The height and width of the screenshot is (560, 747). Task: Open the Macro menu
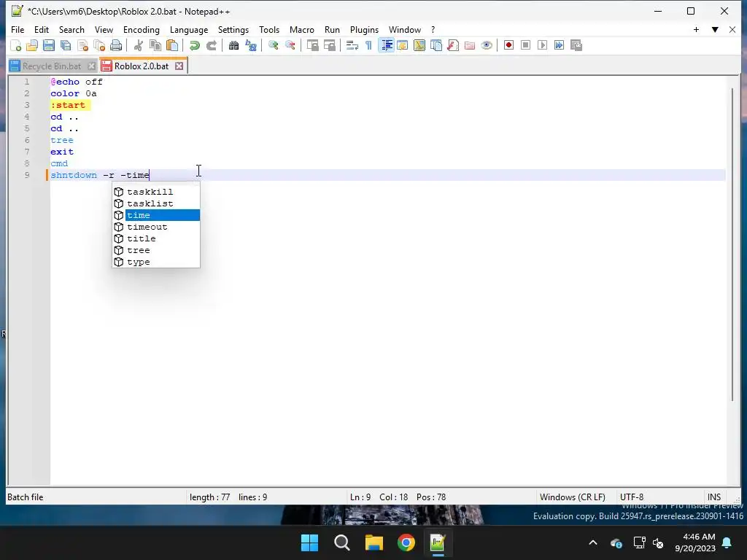301,29
